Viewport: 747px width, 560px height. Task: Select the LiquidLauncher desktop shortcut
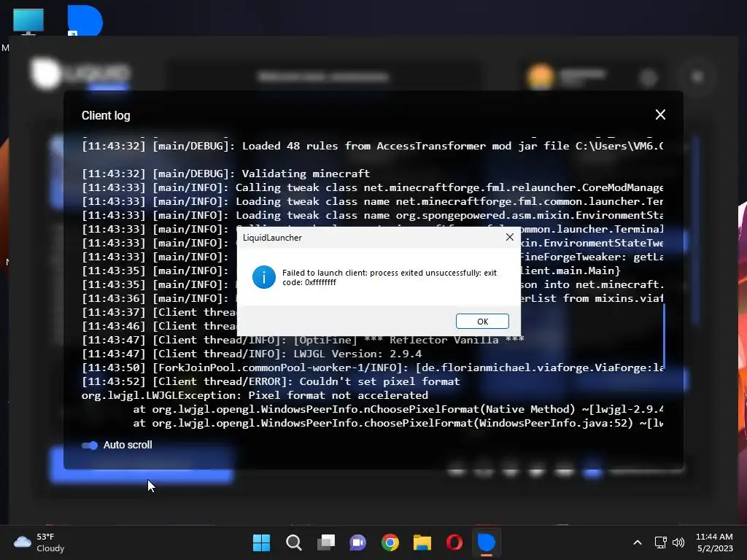85,20
